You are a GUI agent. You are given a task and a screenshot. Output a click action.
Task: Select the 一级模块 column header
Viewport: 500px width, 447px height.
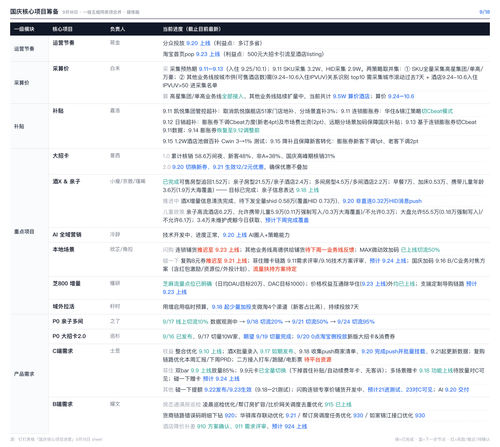click(x=24, y=29)
